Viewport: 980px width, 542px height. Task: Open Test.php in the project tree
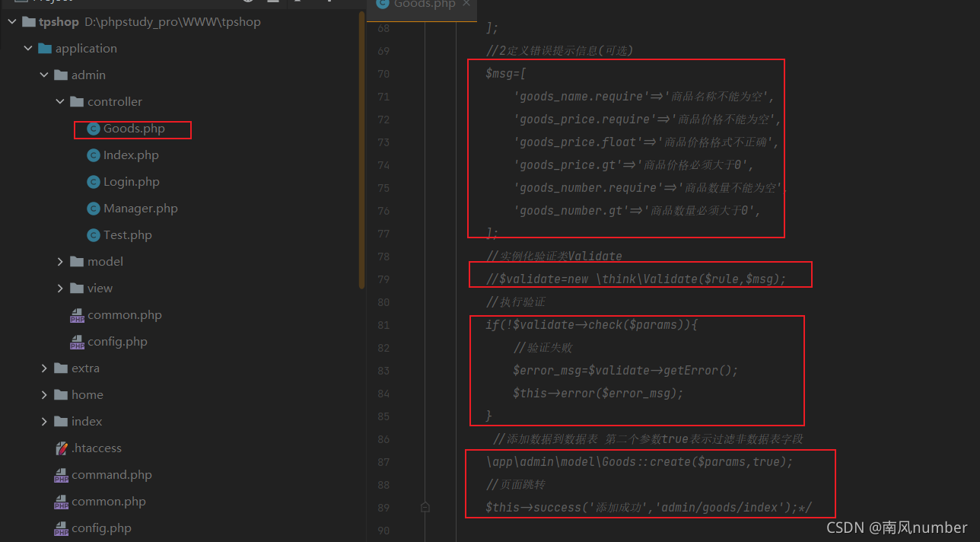coord(128,235)
